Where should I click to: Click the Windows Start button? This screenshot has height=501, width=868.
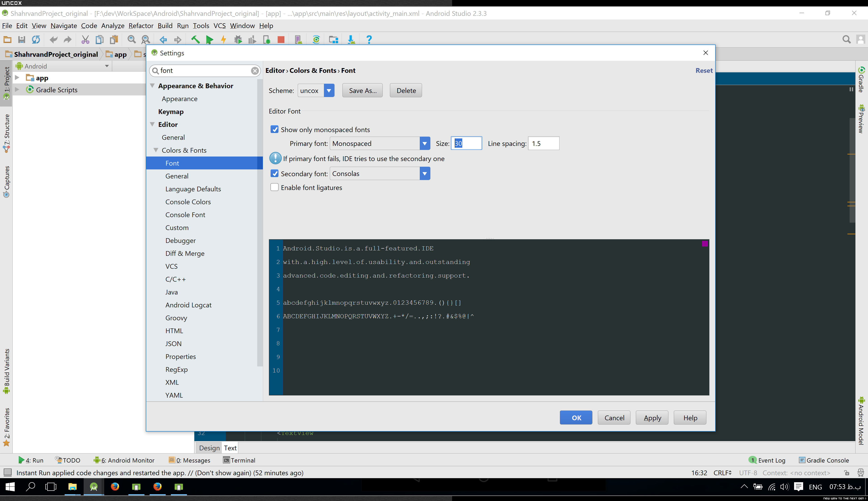(x=10, y=487)
